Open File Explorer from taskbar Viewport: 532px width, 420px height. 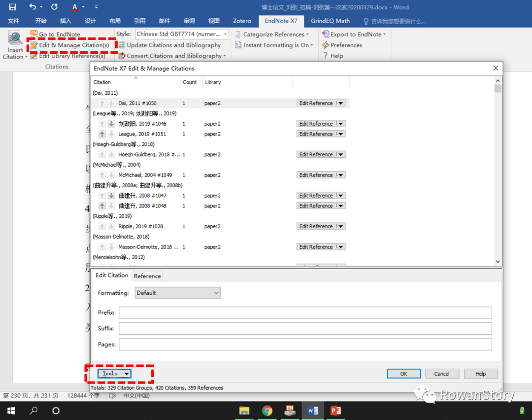point(244,411)
